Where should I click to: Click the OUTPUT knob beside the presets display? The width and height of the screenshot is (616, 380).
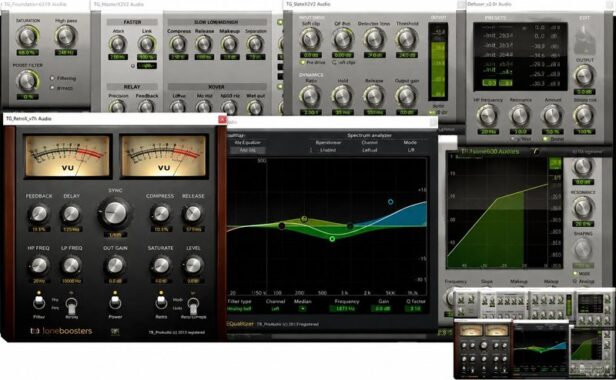[x=584, y=76]
